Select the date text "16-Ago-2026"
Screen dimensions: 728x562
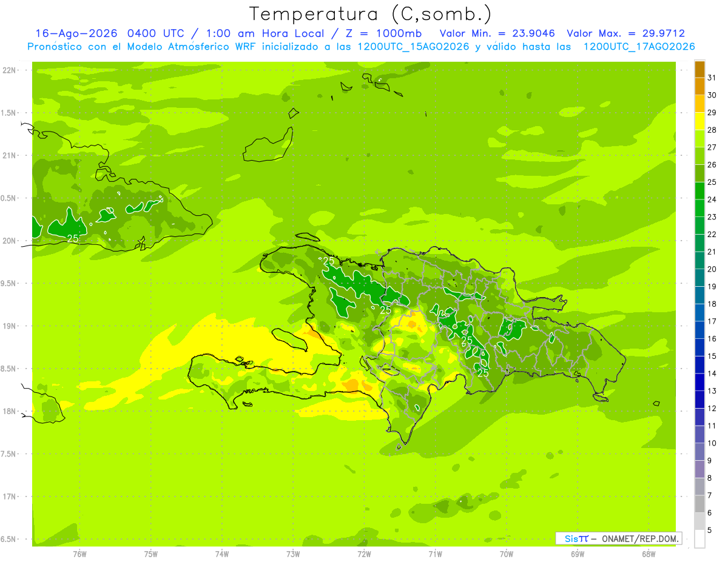coord(76,33)
